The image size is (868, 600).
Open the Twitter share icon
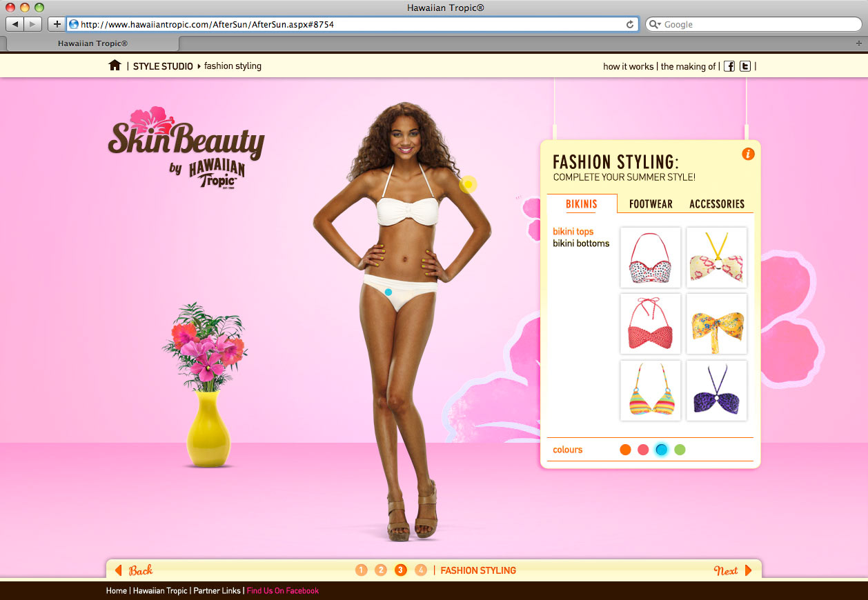tap(745, 66)
